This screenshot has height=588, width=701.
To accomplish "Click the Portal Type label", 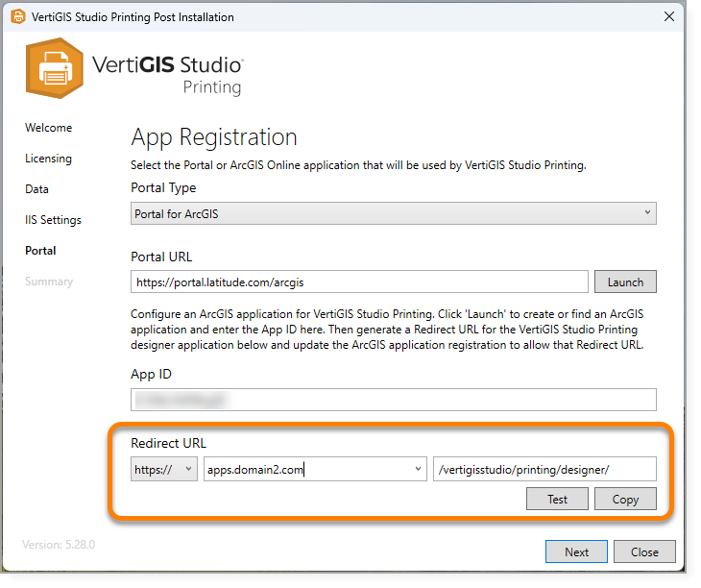I will [x=163, y=188].
